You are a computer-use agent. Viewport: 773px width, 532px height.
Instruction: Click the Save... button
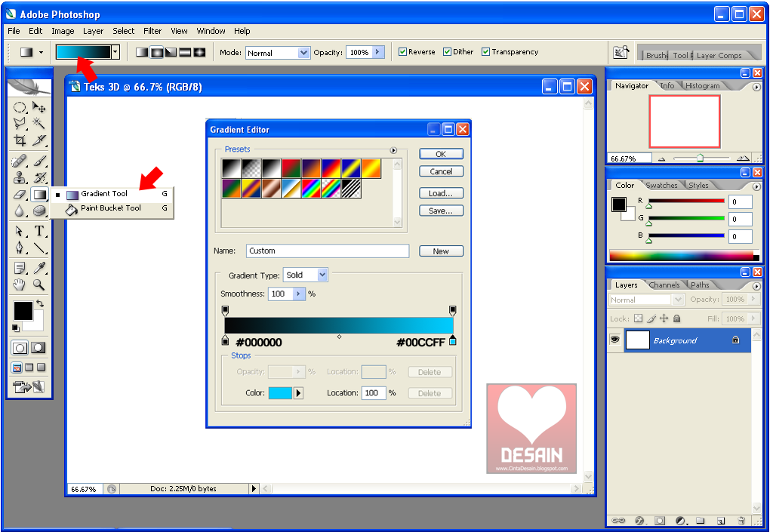point(441,211)
